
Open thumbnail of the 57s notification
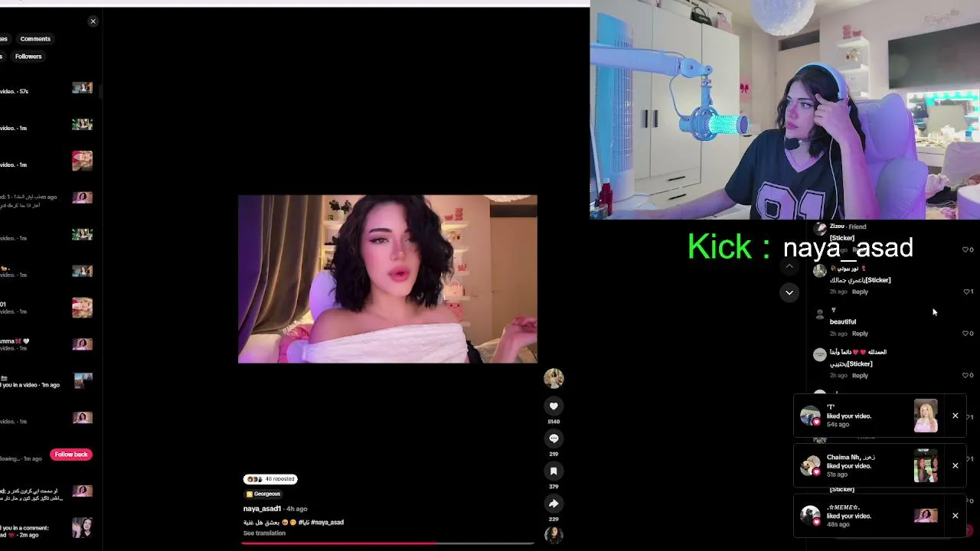(82, 88)
